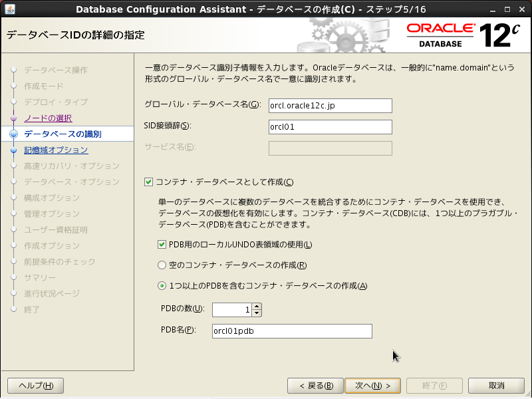Screen dimensions: 532x399
Task: Click the ノードの選択 step bullet icon
Action: coord(13,118)
